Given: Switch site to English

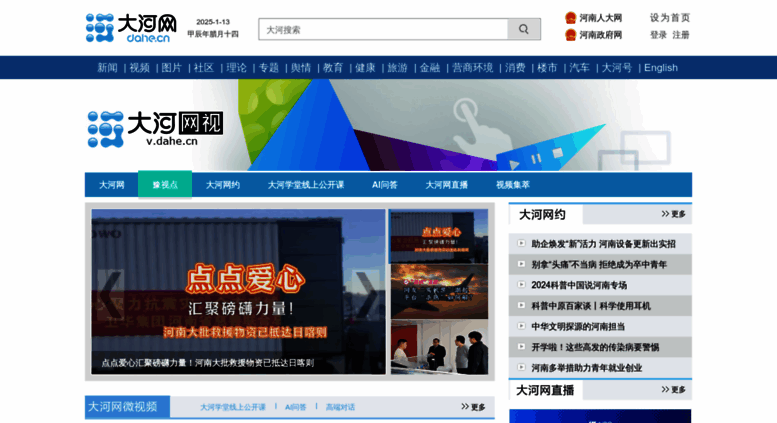Looking at the screenshot, I should point(661,67).
